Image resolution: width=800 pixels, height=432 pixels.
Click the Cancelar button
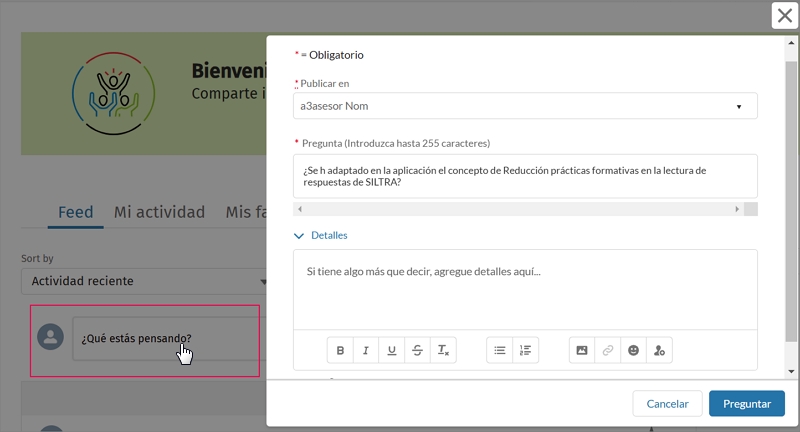(x=667, y=403)
